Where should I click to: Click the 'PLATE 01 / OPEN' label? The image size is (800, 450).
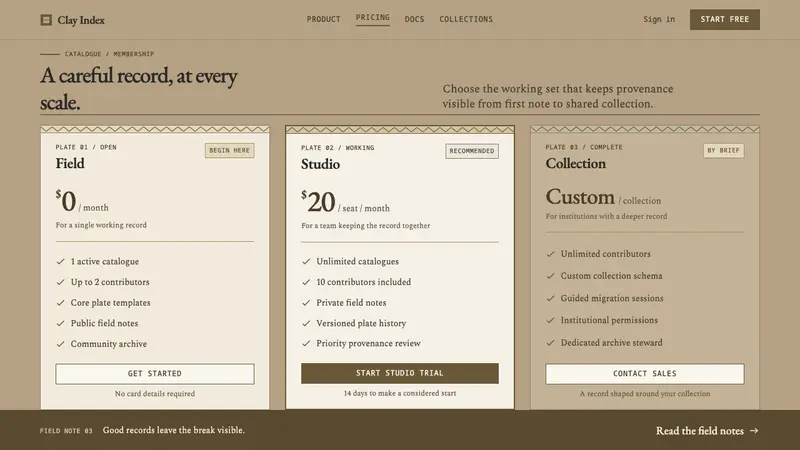86,147
